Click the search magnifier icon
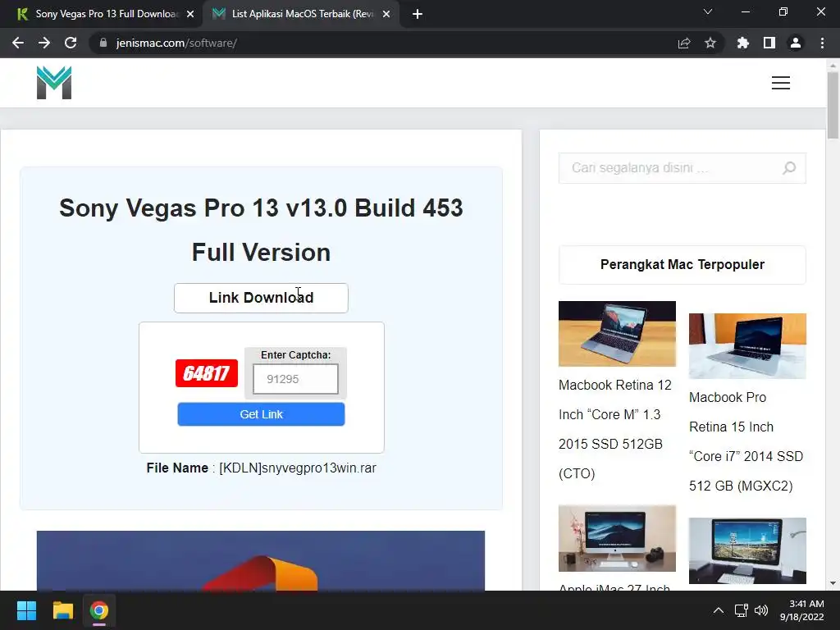840x630 pixels. pyautogui.click(x=789, y=168)
